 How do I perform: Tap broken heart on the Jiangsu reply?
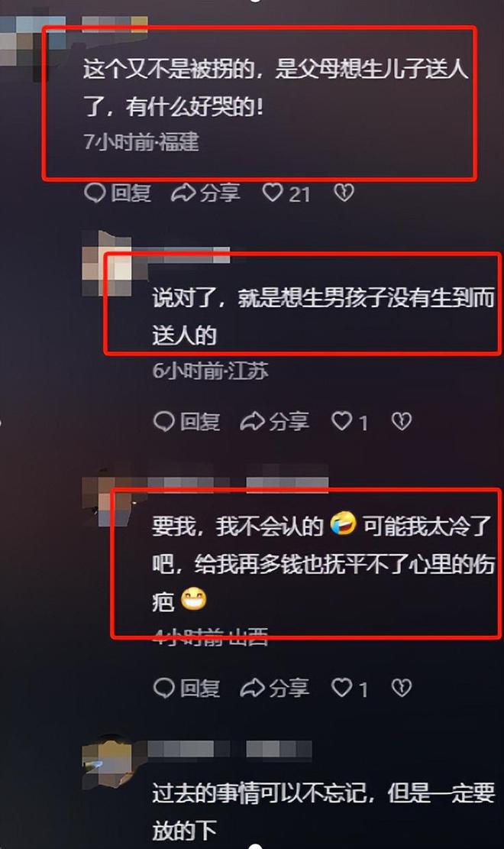coord(401,421)
